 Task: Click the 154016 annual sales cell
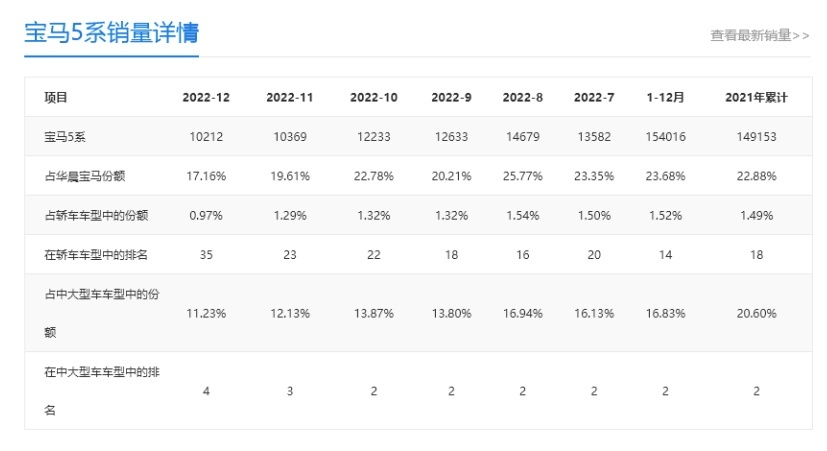tap(666, 137)
